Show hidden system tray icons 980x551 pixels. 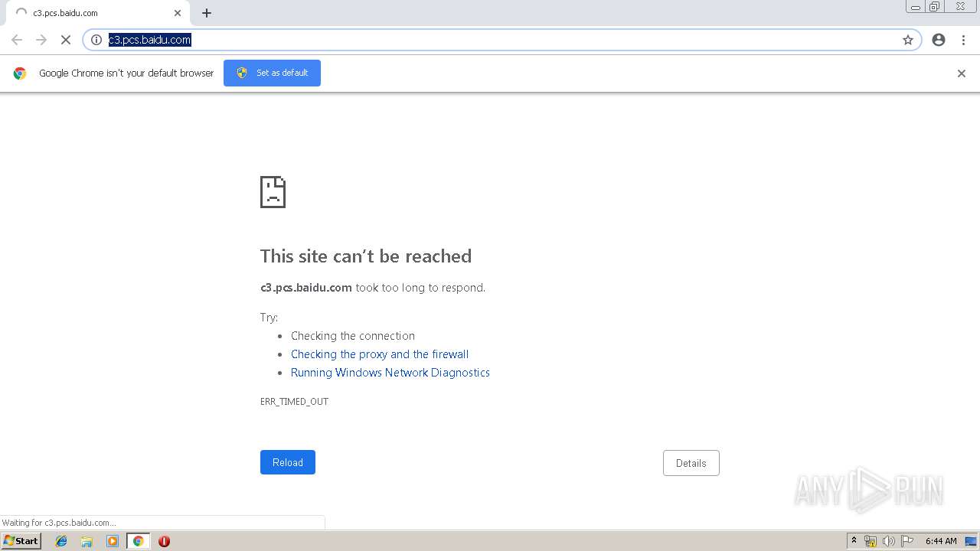(854, 541)
